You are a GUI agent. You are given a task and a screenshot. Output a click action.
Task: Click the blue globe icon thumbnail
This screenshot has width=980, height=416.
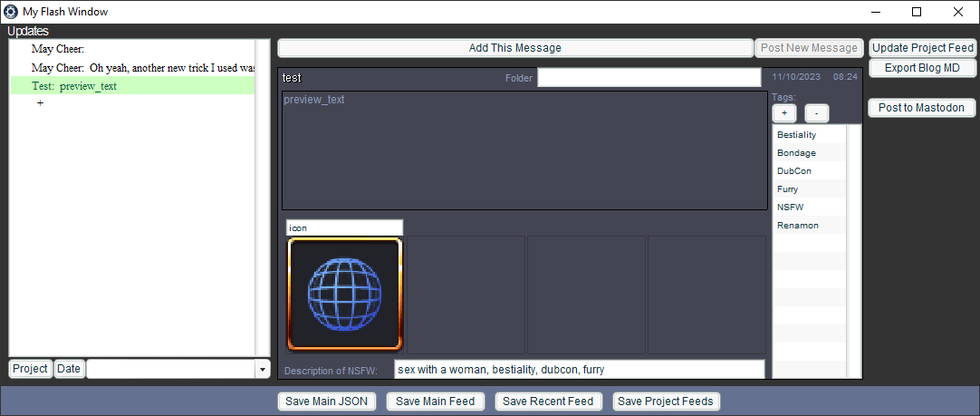click(x=345, y=295)
